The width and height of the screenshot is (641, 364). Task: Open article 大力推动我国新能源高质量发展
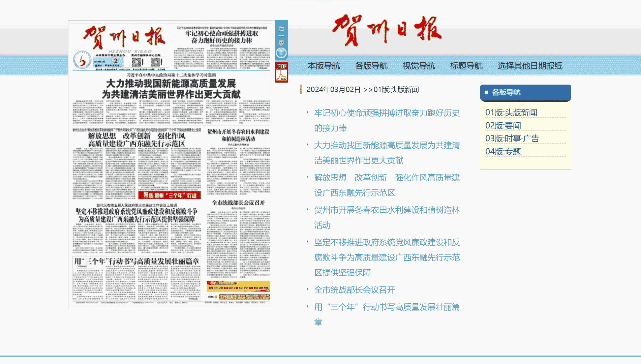[x=387, y=153]
